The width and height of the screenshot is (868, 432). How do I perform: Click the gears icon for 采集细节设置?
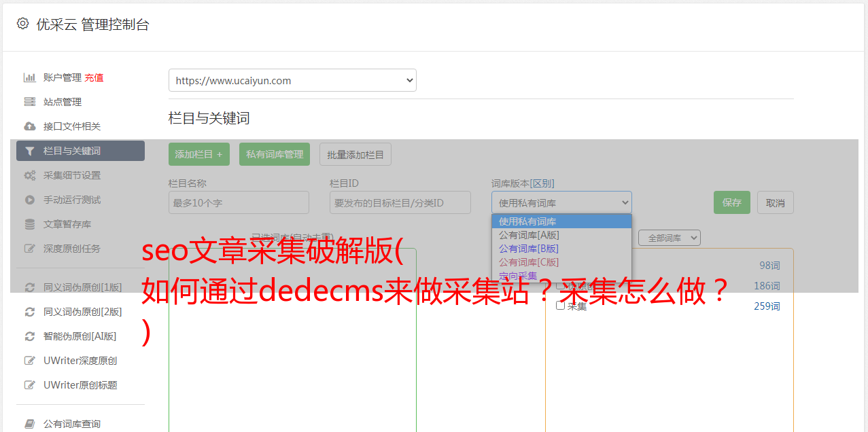coord(30,175)
